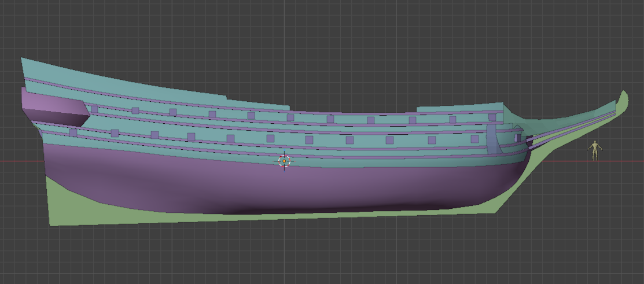Click red X axis line right of figure
Screen dimensions: 644x284
[624, 161]
